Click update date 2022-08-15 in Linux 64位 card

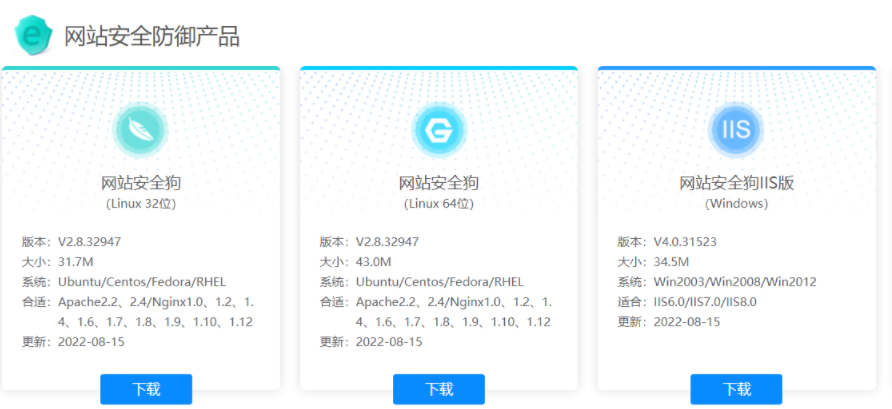pyautogui.click(x=389, y=342)
